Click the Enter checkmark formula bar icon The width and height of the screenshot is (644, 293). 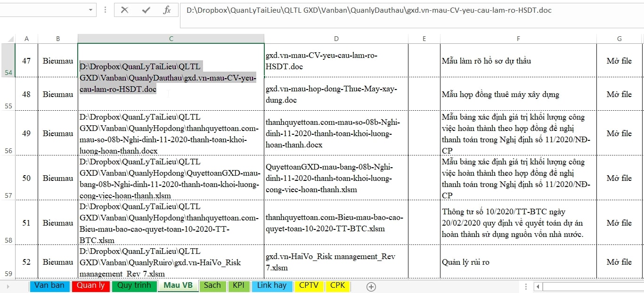coord(146,10)
